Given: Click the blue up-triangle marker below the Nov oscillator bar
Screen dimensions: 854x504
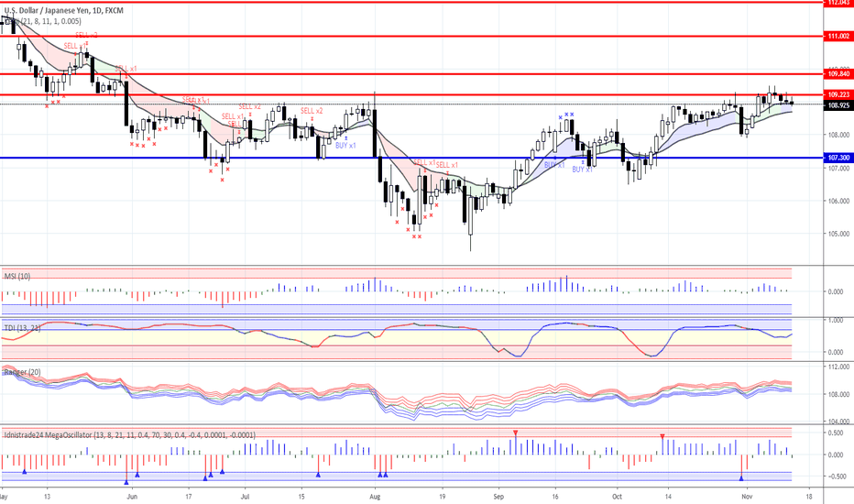Looking at the screenshot, I should pos(741,478).
